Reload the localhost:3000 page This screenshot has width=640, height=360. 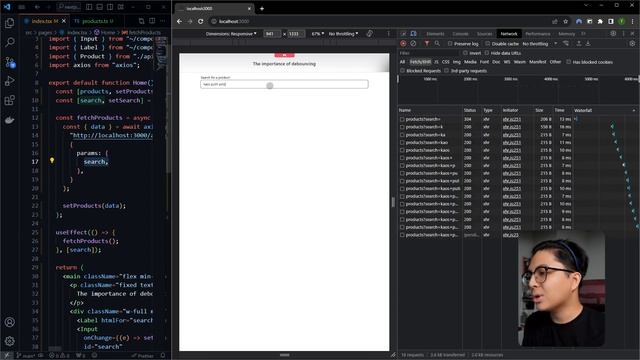(200, 21)
